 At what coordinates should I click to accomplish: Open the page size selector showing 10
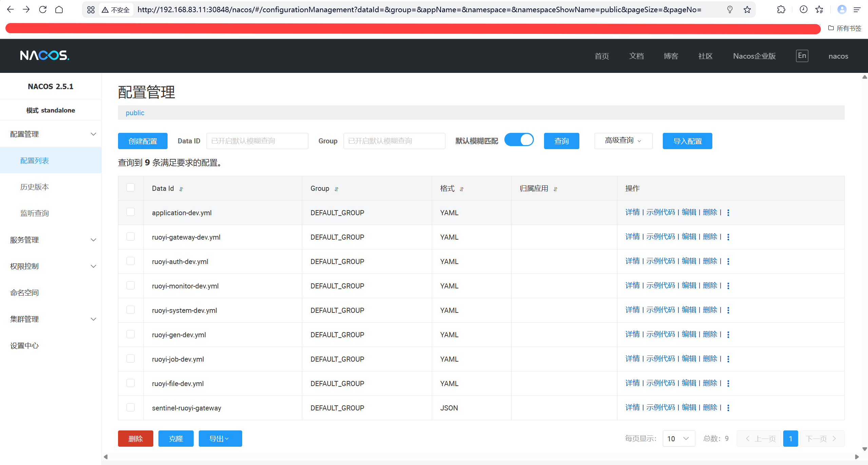(x=679, y=439)
